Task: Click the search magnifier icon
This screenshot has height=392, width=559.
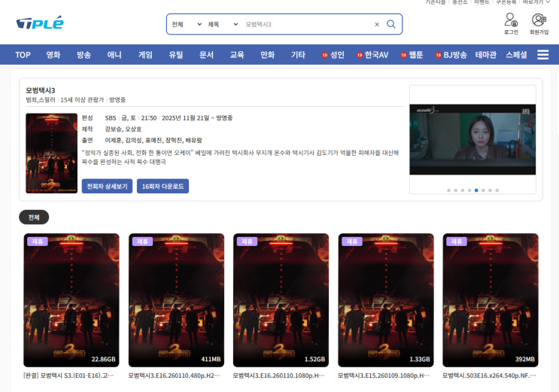Action: click(x=391, y=24)
